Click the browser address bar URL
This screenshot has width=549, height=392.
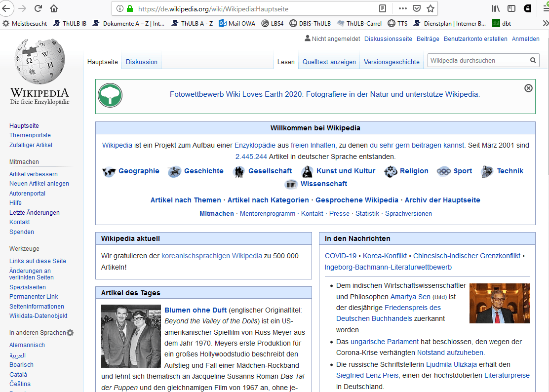(x=213, y=9)
